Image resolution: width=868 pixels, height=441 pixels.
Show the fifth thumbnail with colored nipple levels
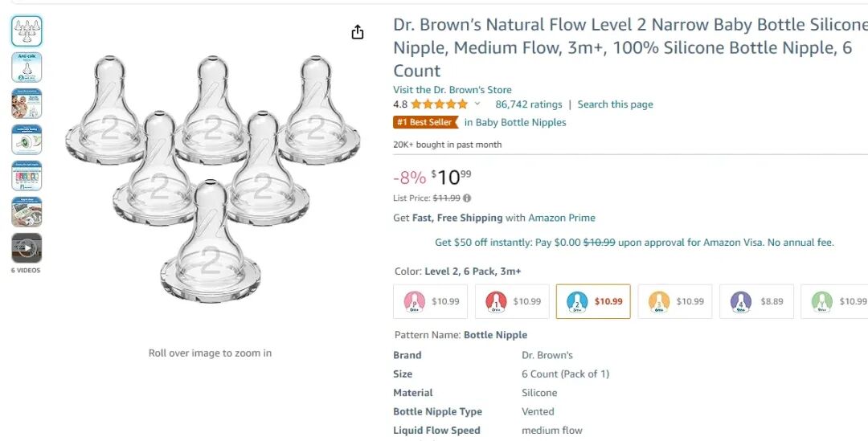[x=27, y=176]
